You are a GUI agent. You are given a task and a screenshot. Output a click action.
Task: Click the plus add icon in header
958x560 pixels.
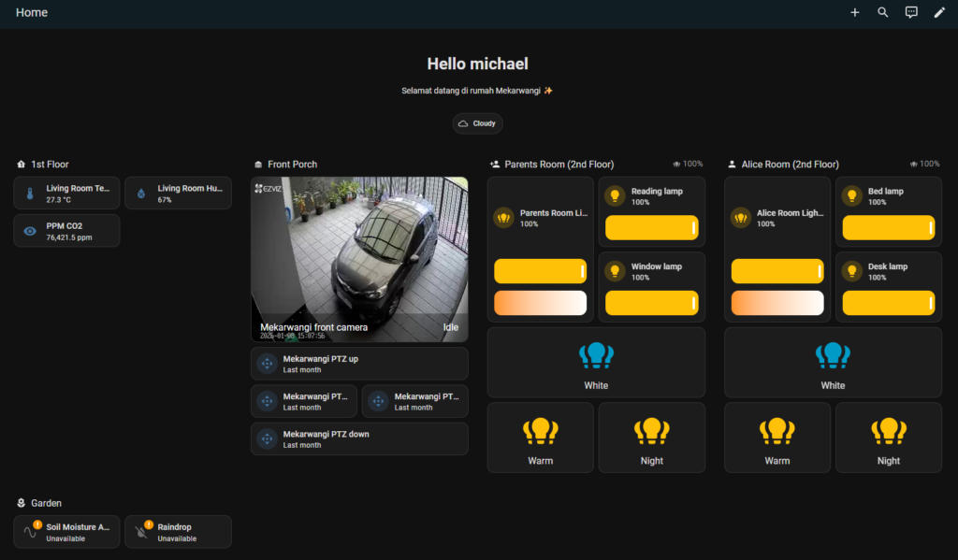click(854, 13)
